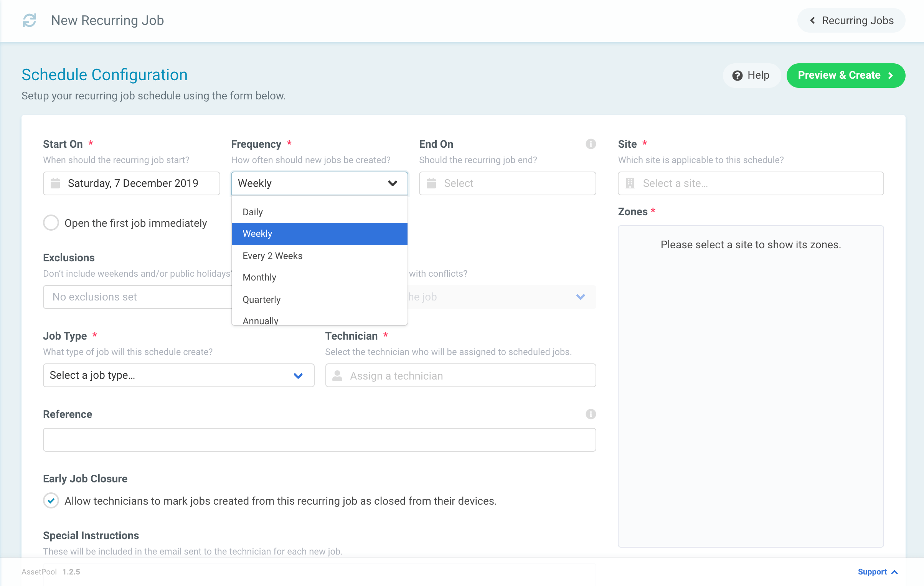Click the No exclusions set field
This screenshot has width=924, height=586.
137,297
